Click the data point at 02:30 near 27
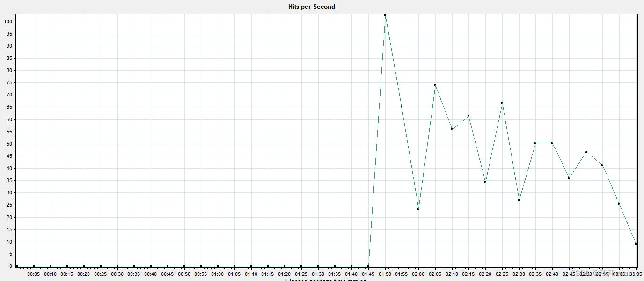 [519, 200]
